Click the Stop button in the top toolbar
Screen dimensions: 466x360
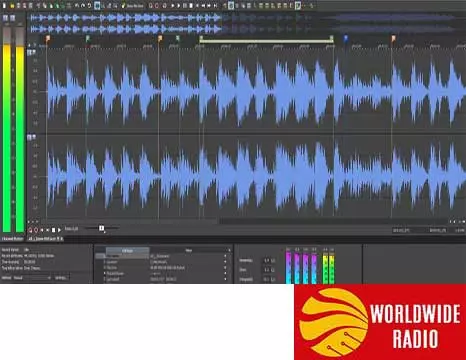[191, 6]
